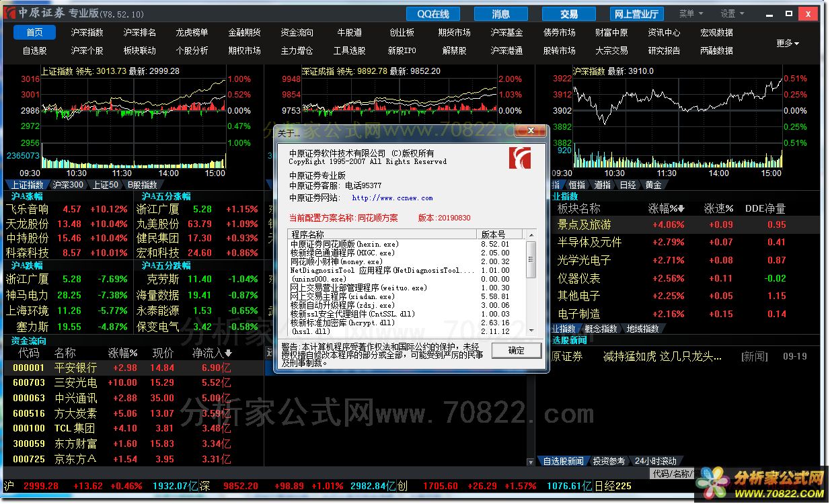Screen dimensions: 830x504
Task: Confirm dialog with 确定 button
Action: point(516,350)
